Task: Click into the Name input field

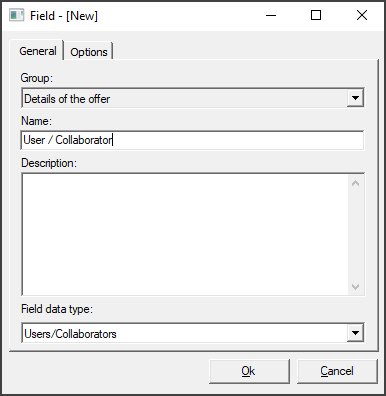Action: [x=193, y=140]
